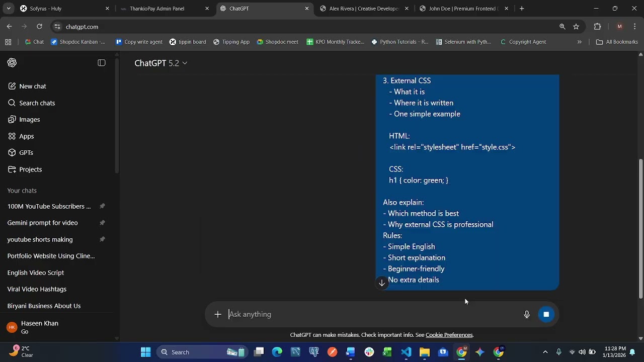The image size is (644, 362).
Task: Open the ChatGPT 5.2 model dropdown
Action: click(x=160, y=63)
